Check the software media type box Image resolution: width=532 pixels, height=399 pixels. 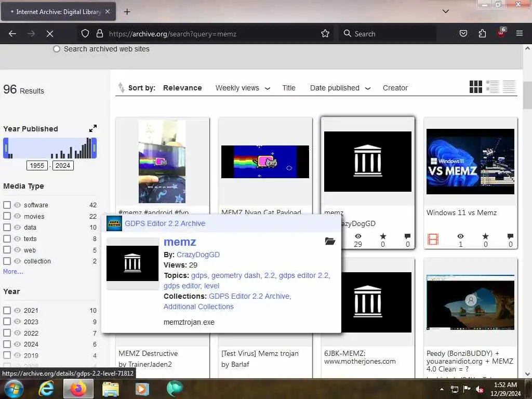(x=7, y=205)
